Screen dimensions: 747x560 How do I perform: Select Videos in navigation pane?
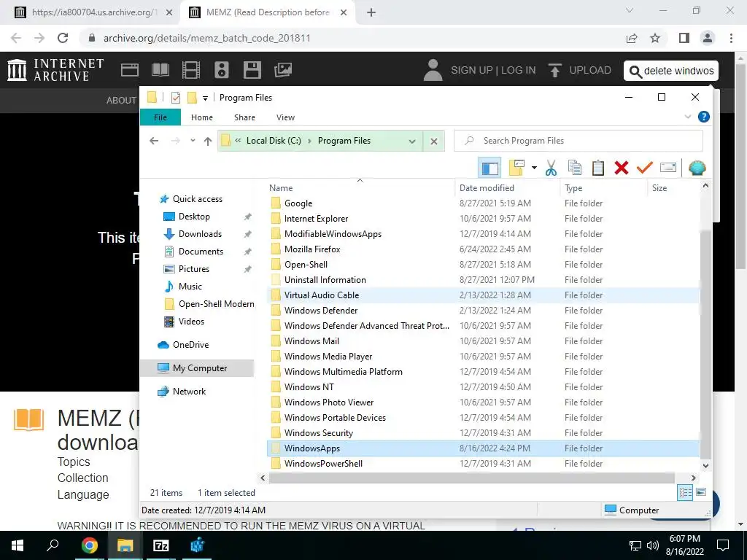click(191, 322)
